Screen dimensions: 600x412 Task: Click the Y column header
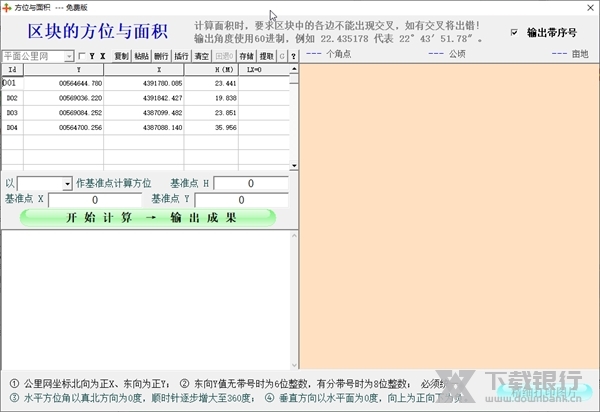coord(64,70)
